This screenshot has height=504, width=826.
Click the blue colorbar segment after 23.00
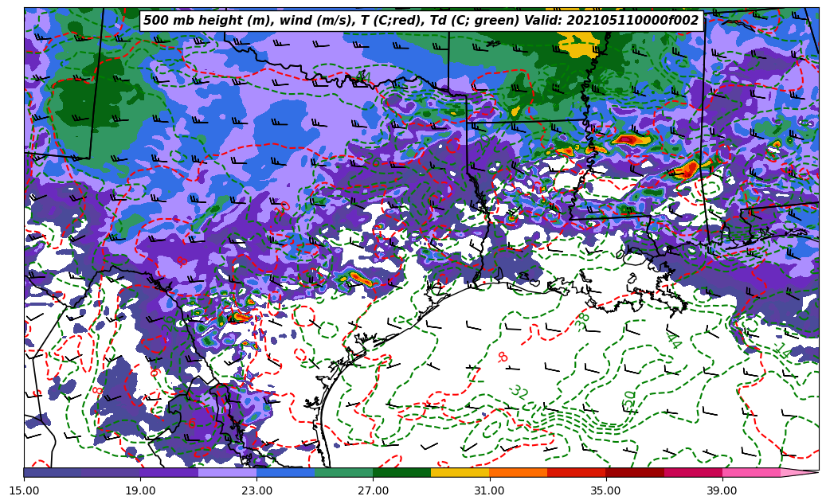285,473
